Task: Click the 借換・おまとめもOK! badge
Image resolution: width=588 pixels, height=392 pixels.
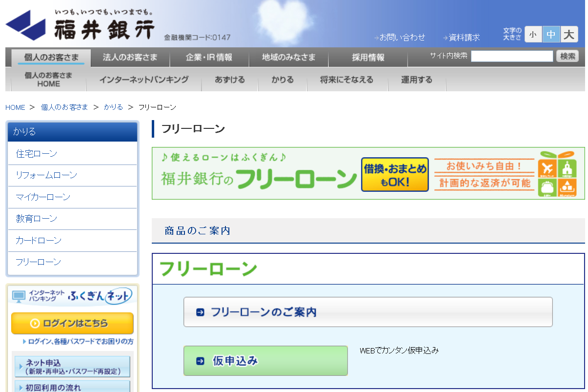Action: pyautogui.click(x=395, y=175)
